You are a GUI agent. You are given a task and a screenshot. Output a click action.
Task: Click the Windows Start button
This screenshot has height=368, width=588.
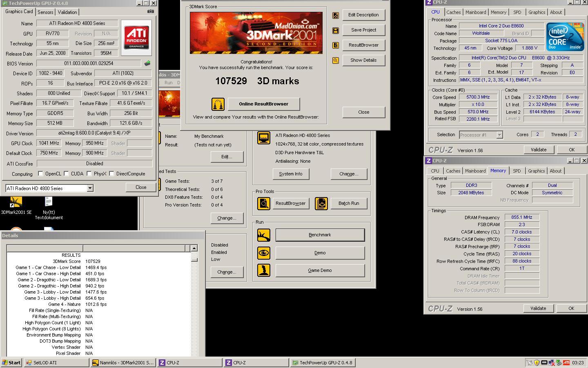tap(11, 362)
